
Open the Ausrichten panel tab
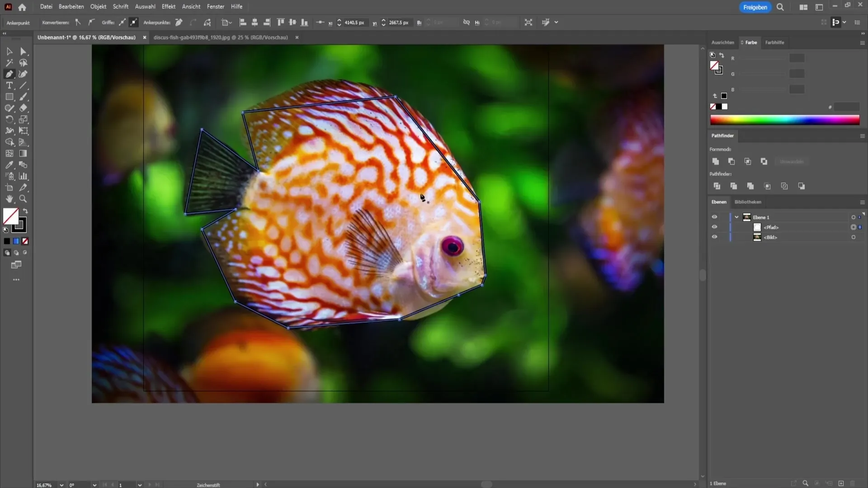[x=722, y=42]
